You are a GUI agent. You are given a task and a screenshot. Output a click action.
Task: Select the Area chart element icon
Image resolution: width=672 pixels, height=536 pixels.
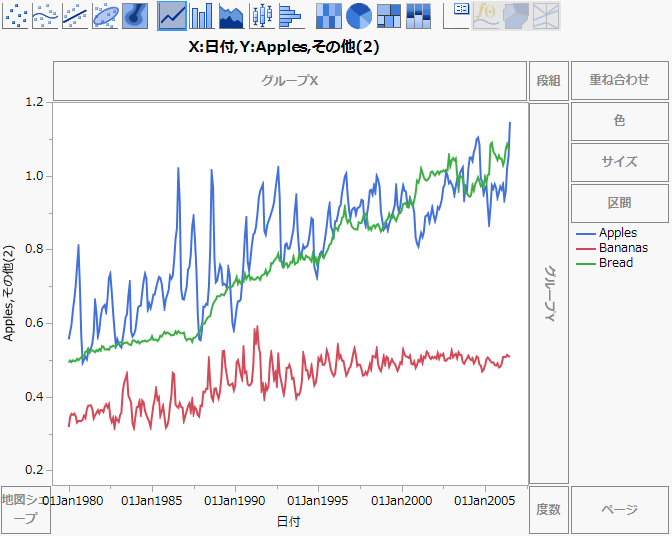click(231, 15)
